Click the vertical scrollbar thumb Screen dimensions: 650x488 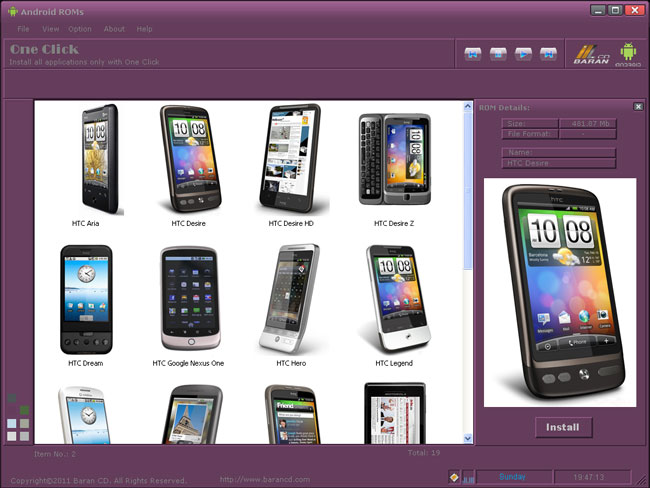[x=468, y=191]
